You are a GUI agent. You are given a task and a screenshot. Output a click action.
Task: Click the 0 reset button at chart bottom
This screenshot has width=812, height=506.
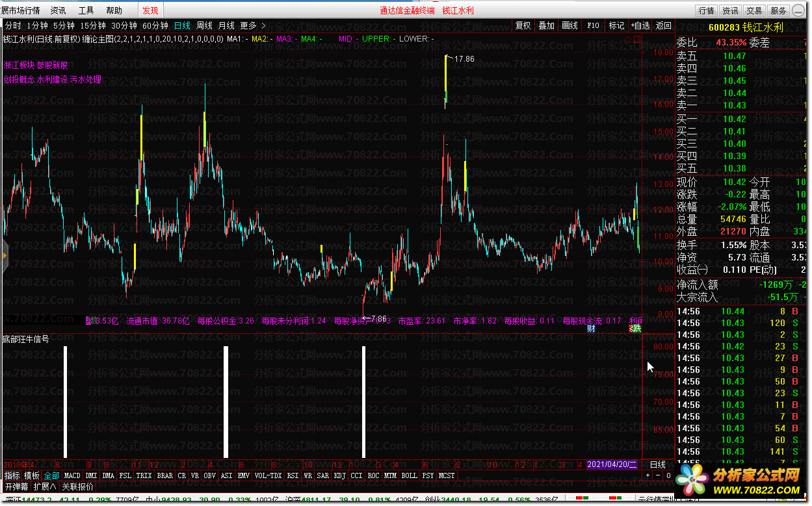click(x=668, y=475)
